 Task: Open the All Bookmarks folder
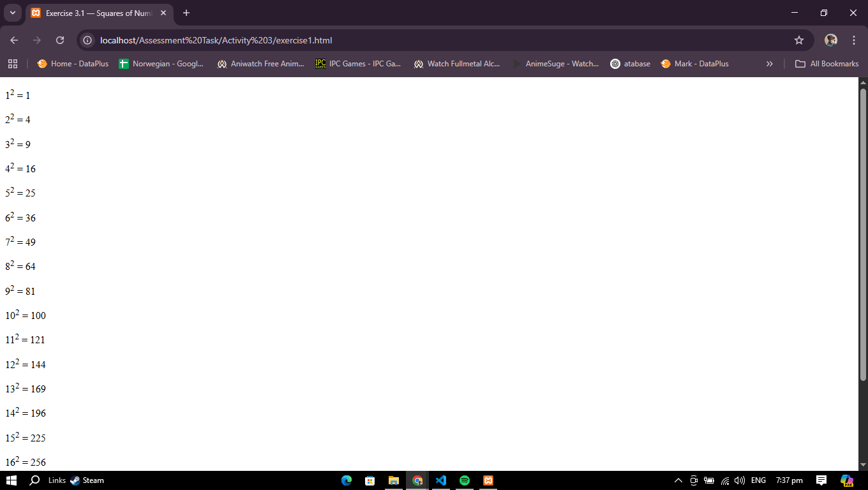click(x=827, y=64)
